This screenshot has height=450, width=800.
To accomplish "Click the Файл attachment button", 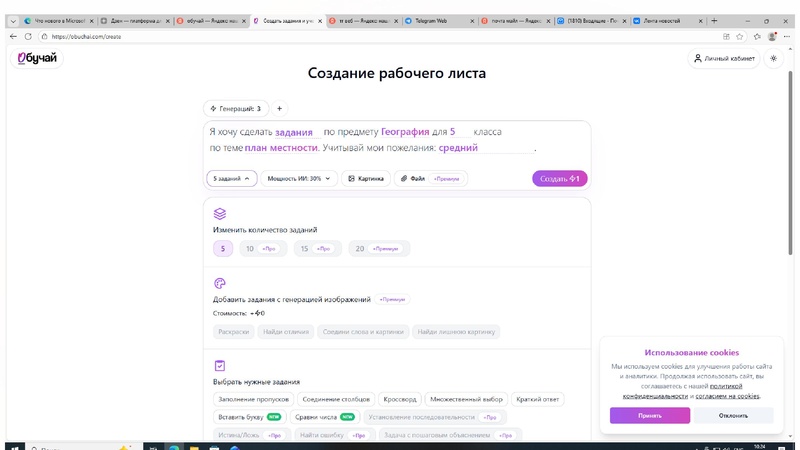I will (x=431, y=179).
